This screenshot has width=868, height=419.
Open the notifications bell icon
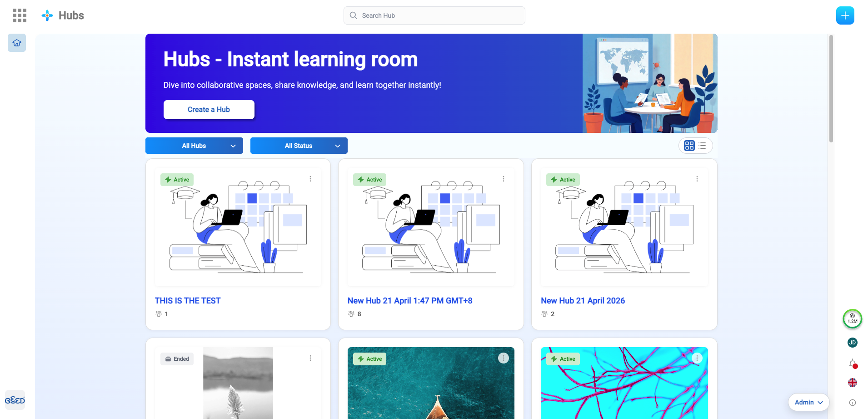(x=852, y=363)
